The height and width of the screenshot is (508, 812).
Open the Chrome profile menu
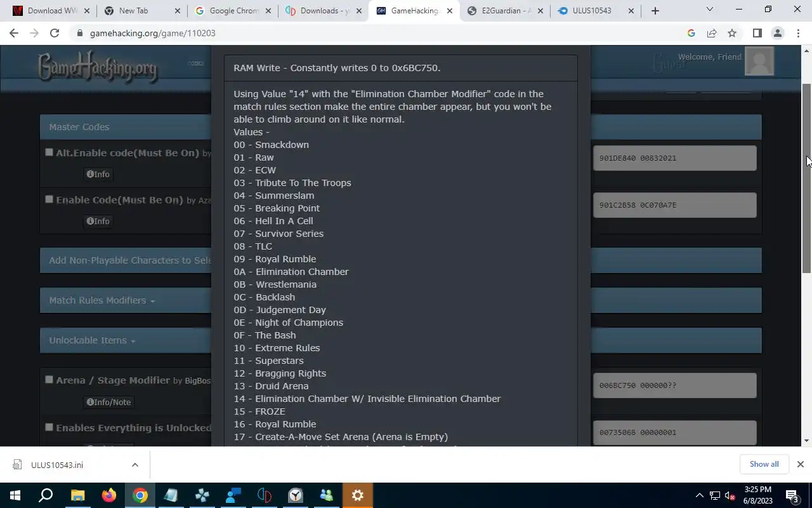point(777,33)
